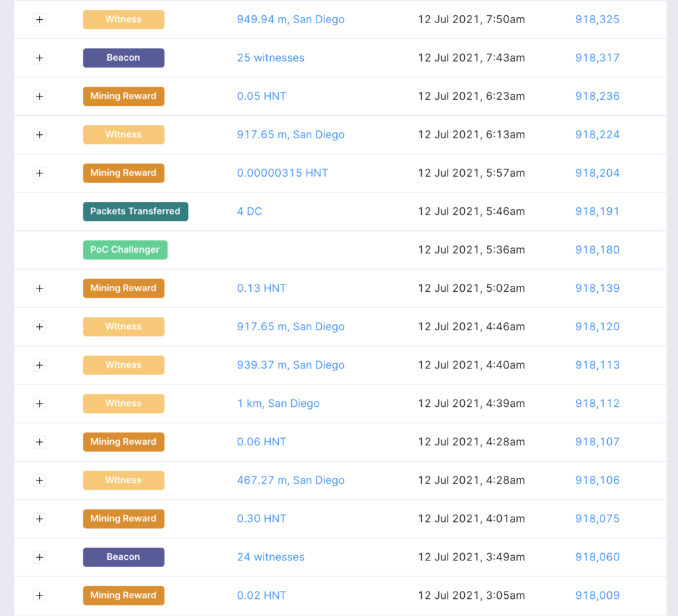
Task: Expand the 0.00000315 HNT reward row
Action: coord(40,173)
